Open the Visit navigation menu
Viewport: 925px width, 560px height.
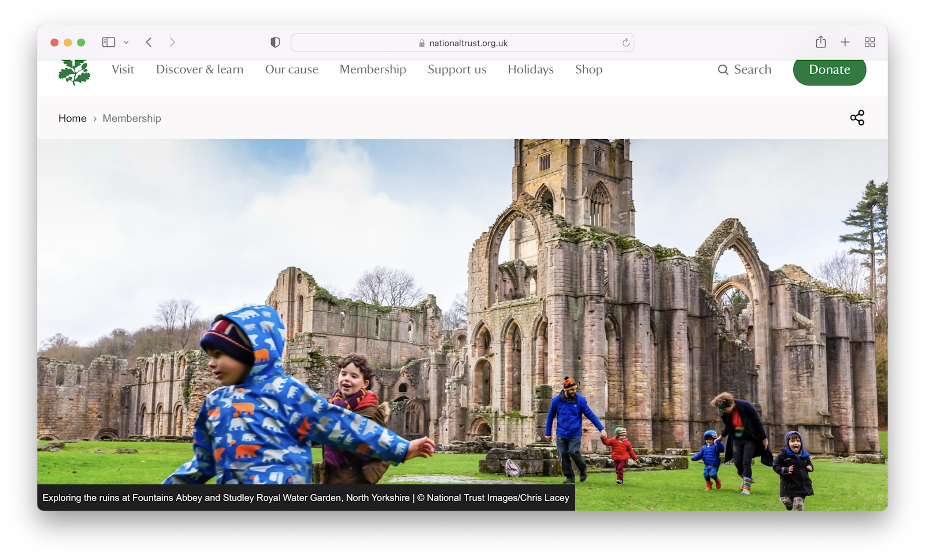coord(123,69)
